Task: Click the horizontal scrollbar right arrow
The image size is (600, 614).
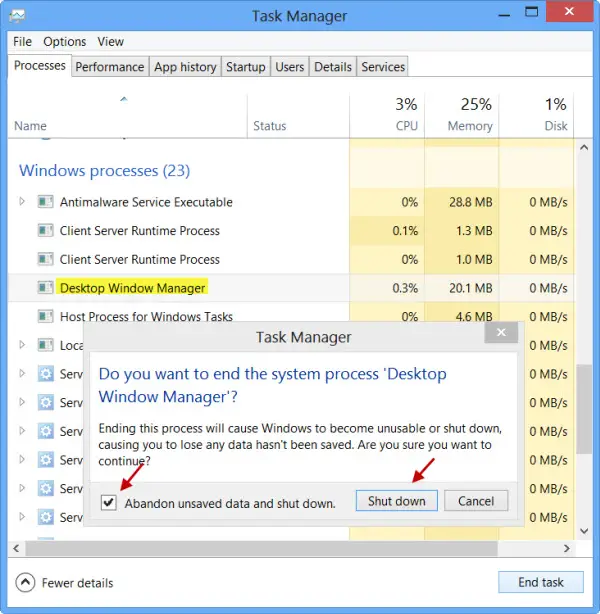Action: [x=567, y=549]
